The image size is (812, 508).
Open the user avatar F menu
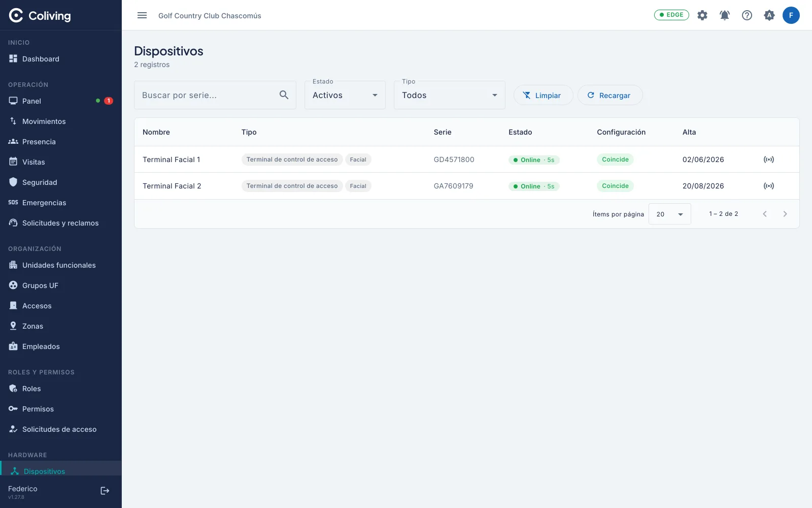coord(791,15)
